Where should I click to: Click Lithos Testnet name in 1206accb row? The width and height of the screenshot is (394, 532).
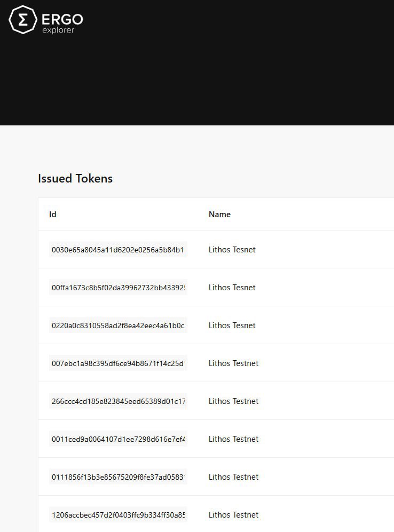point(233,515)
